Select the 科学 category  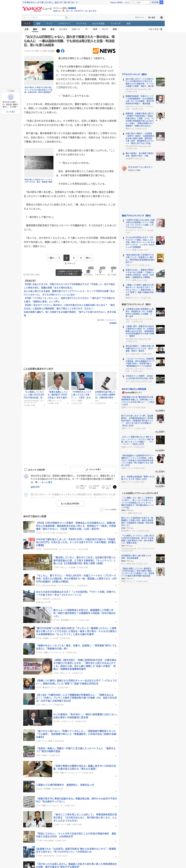click(x=95, y=29)
